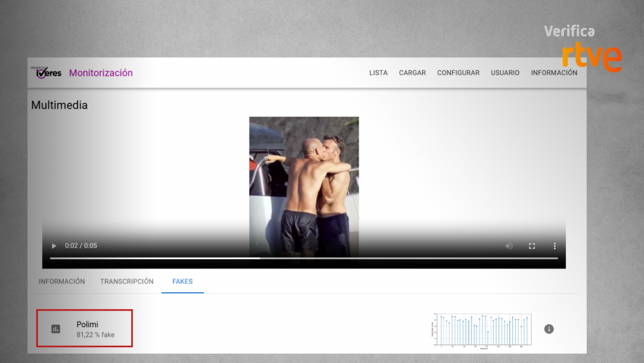The width and height of the screenshot is (644, 363).
Task: Click the round info icon beside the chart
Action: [549, 329]
